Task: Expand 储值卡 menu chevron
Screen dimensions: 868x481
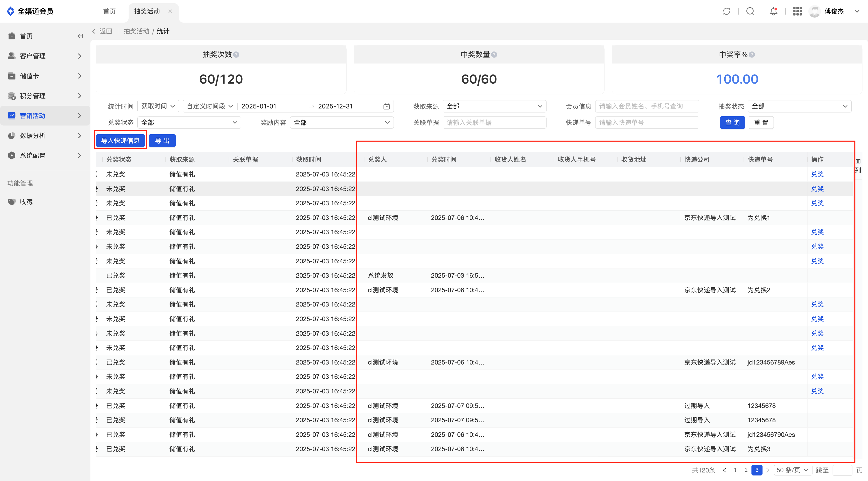Action: point(80,76)
